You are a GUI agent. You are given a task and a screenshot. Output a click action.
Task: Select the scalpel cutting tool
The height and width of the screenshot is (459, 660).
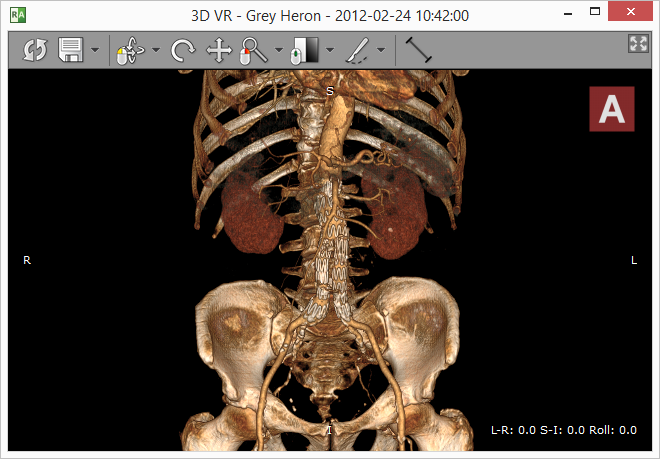pyautogui.click(x=357, y=51)
